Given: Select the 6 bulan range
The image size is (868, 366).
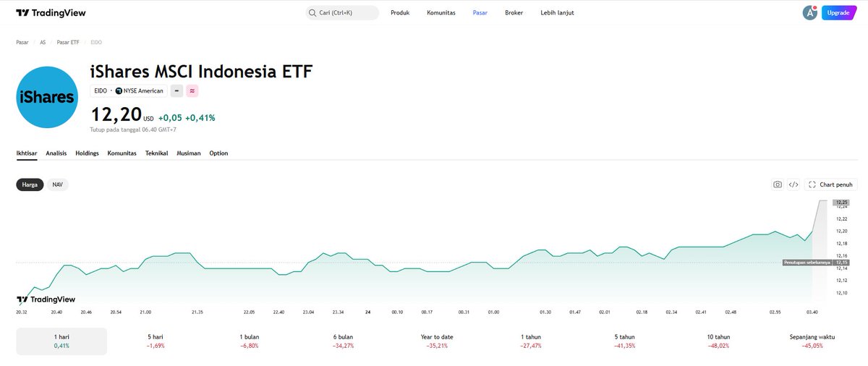Looking at the screenshot, I should coord(343,341).
